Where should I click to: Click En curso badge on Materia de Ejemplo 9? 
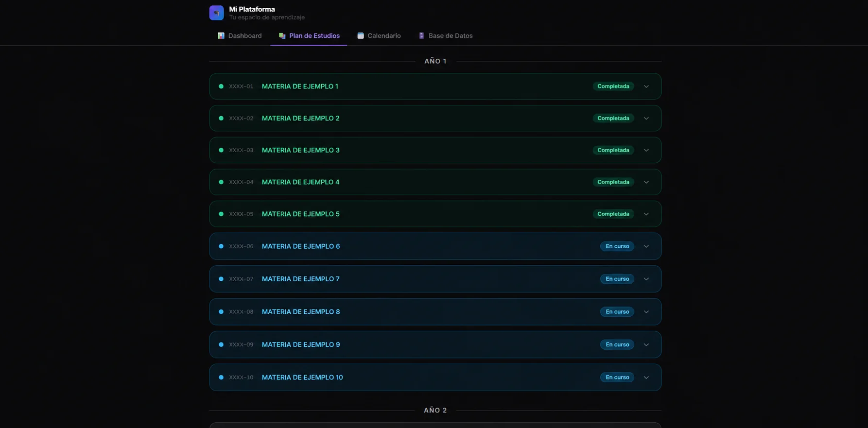click(617, 344)
